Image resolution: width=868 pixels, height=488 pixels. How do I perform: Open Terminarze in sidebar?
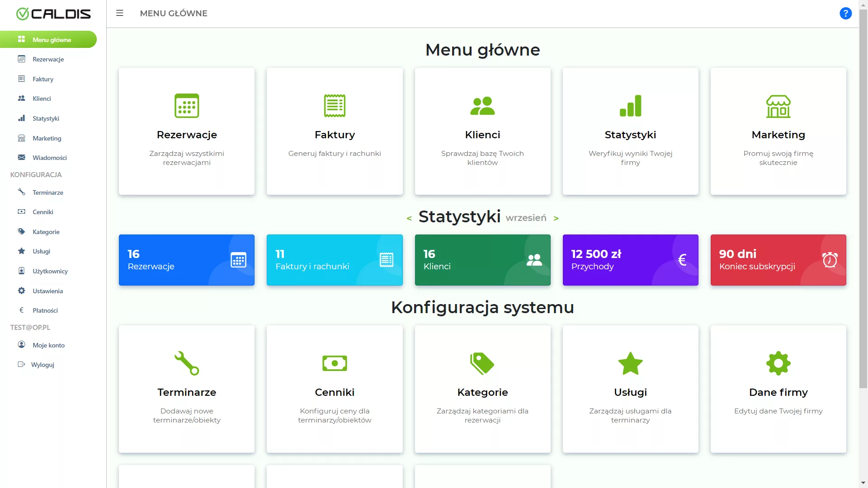point(48,192)
